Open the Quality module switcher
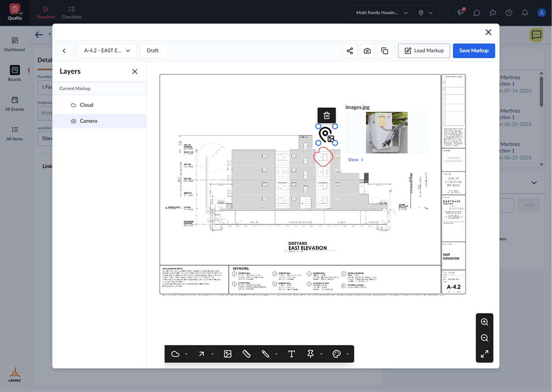The width and height of the screenshot is (552, 392). tap(15, 12)
